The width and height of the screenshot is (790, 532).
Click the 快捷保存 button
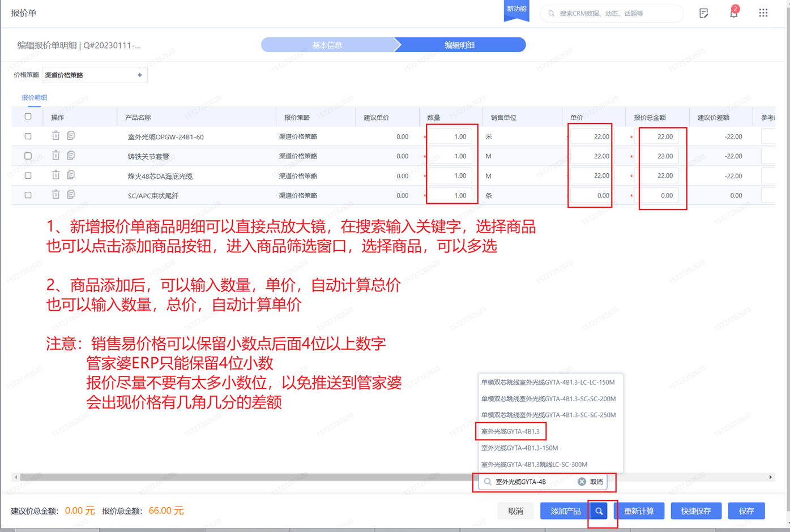tap(696, 511)
